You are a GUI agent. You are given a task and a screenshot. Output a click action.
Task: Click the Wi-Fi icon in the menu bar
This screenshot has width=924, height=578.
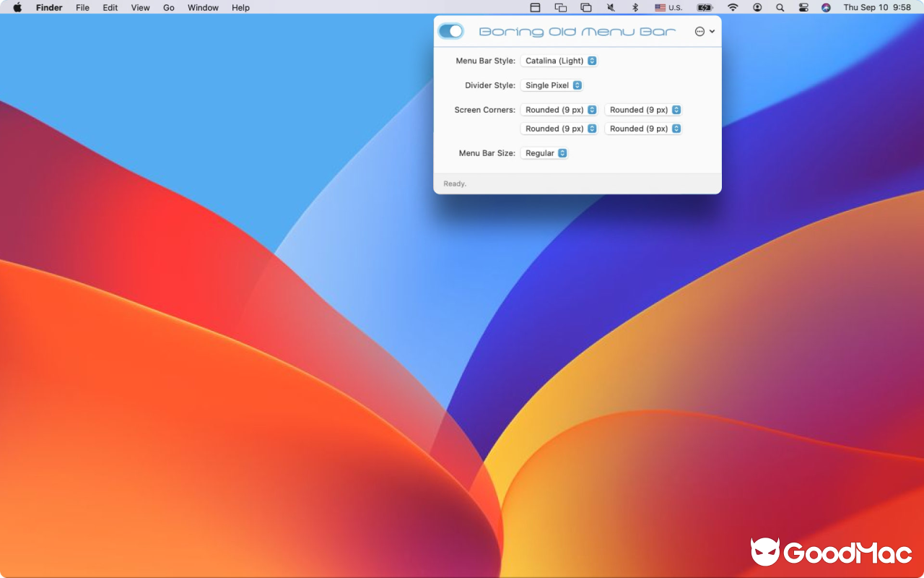point(733,7)
